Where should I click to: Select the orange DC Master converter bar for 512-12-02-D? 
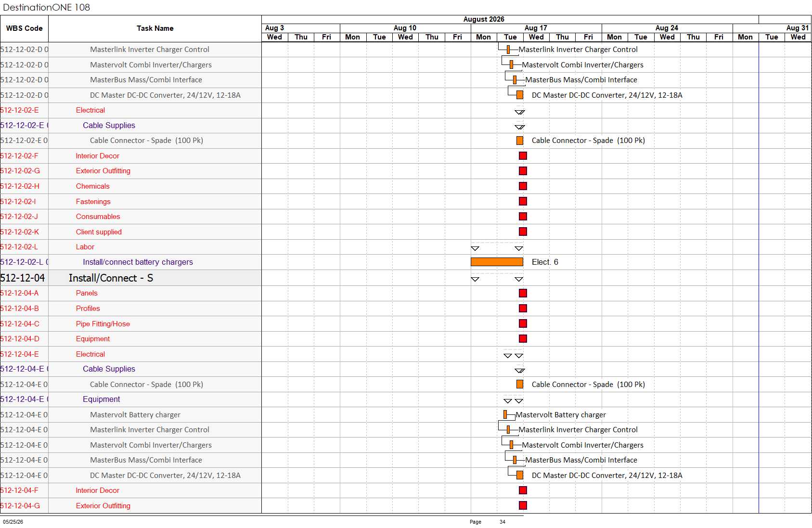point(520,95)
